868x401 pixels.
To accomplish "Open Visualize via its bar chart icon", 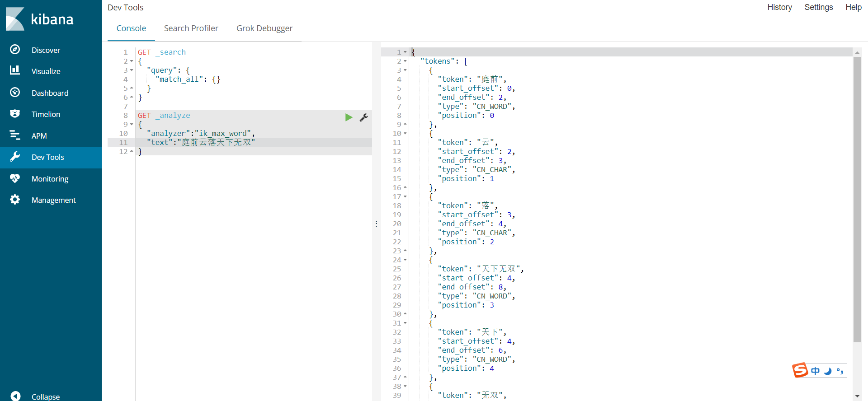I will (x=15, y=70).
